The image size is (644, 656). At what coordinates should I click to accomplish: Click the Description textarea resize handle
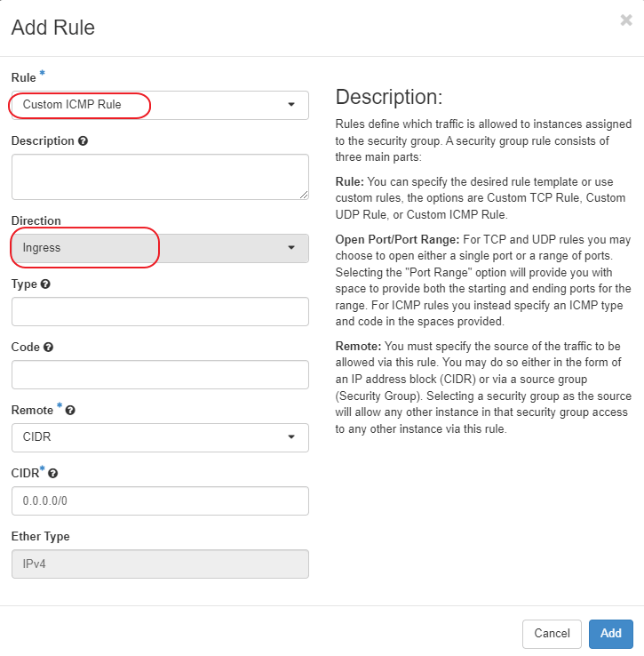(x=304, y=195)
